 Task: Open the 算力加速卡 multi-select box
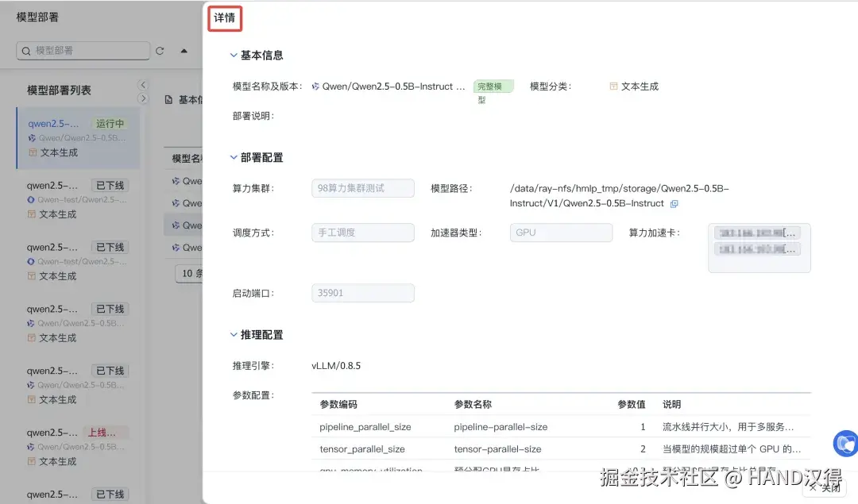[x=759, y=248]
